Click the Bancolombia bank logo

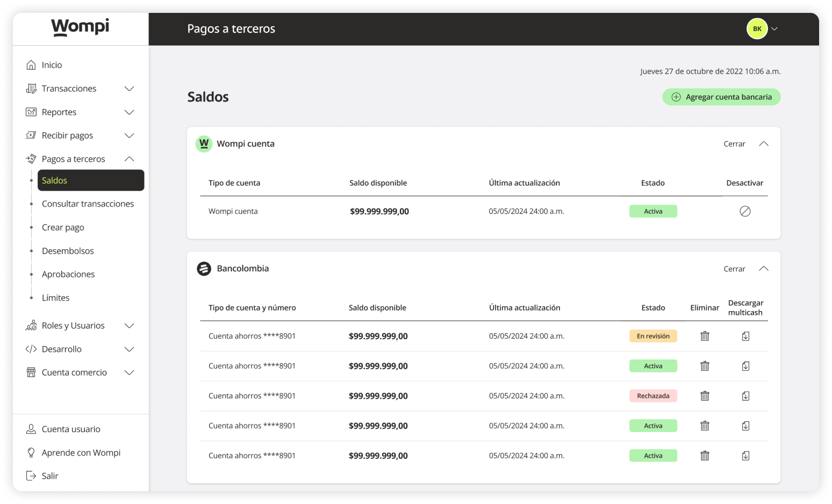coord(204,268)
